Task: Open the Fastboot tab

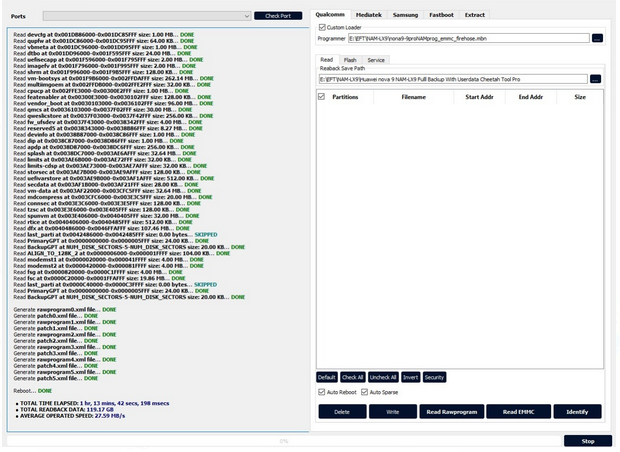Action: click(x=441, y=15)
